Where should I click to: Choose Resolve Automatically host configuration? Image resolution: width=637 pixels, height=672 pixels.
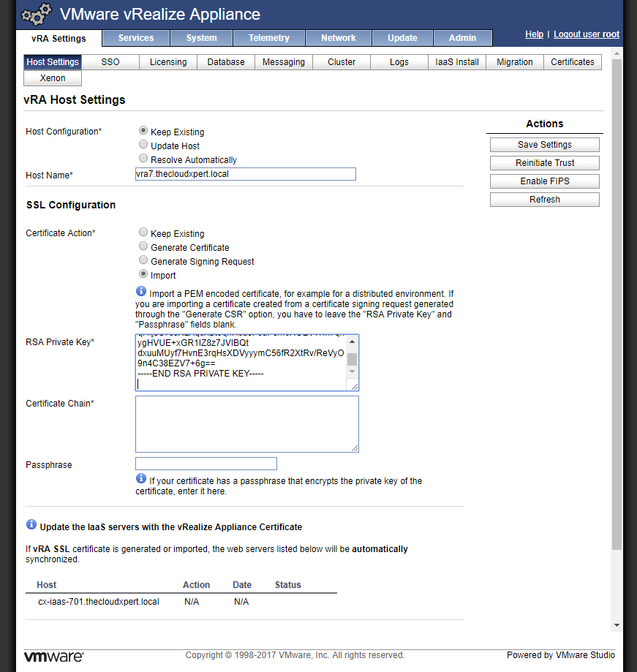tap(143, 159)
